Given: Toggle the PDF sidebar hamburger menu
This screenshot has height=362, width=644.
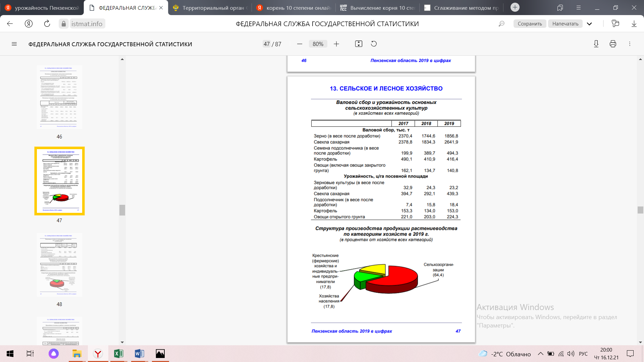Looking at the screenshot, I should (14, 44).
